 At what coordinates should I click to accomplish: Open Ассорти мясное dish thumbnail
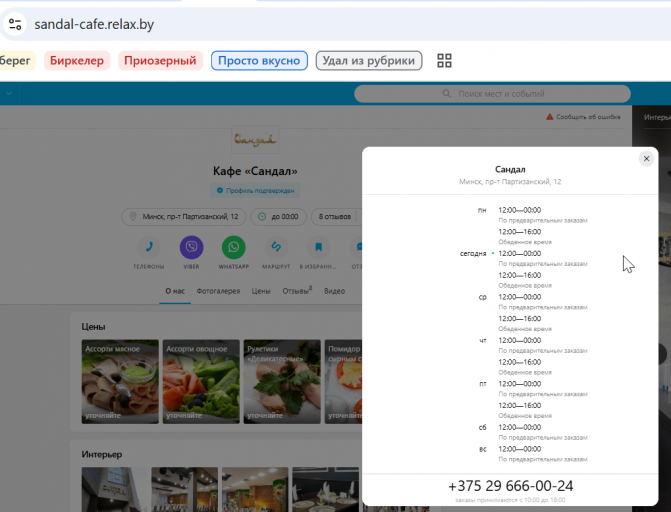[x=120, y=381]
